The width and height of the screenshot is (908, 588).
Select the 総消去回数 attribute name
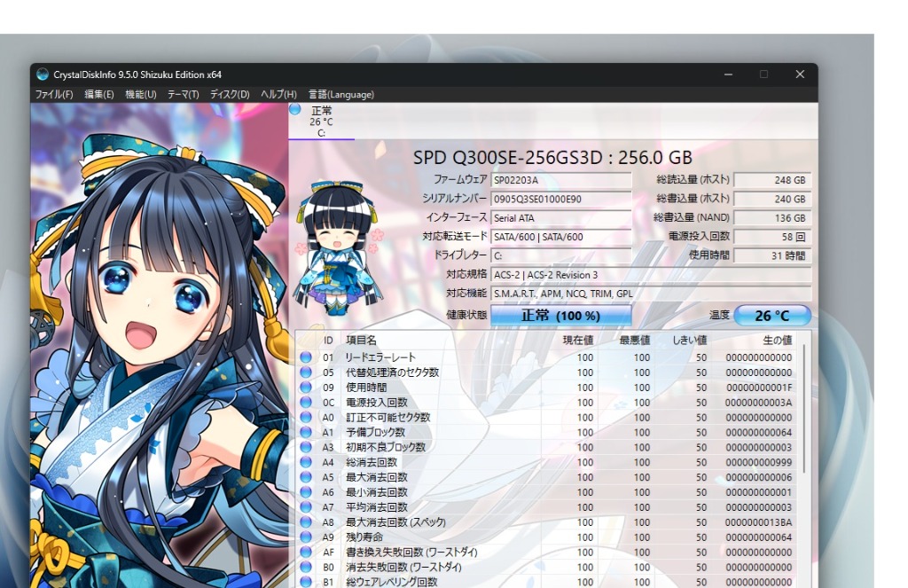(x=372, y=462)
